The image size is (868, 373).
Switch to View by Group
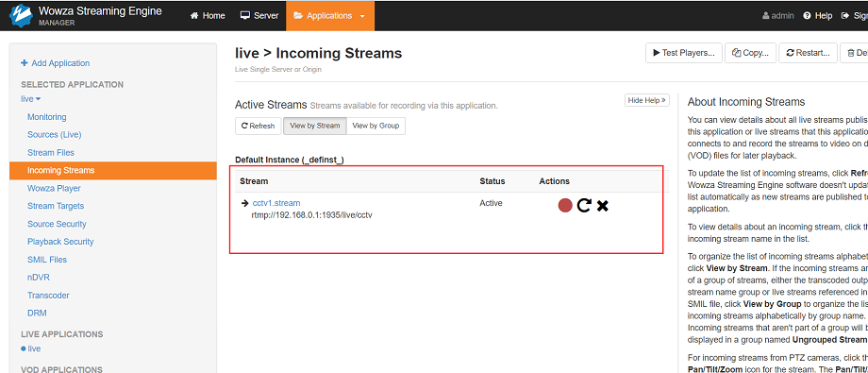coord(376,126)
